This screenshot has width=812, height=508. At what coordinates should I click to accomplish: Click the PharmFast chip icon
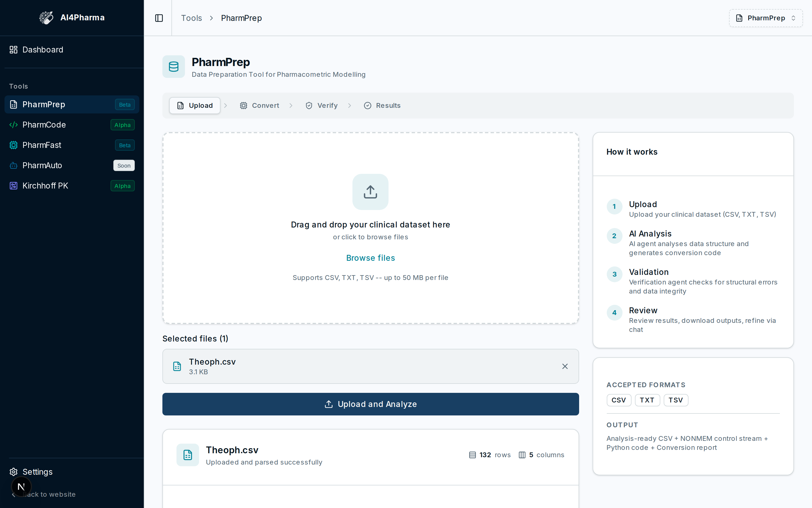[x=14, y=145]
